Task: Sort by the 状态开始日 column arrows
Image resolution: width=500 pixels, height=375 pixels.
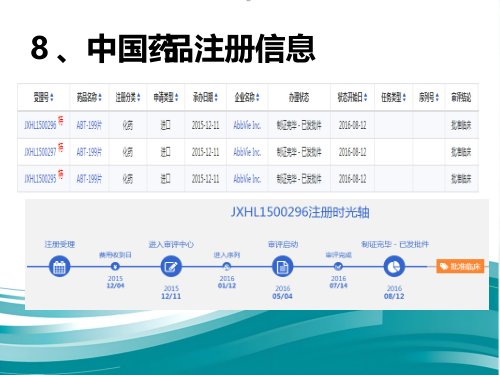Action: point(366,97)
